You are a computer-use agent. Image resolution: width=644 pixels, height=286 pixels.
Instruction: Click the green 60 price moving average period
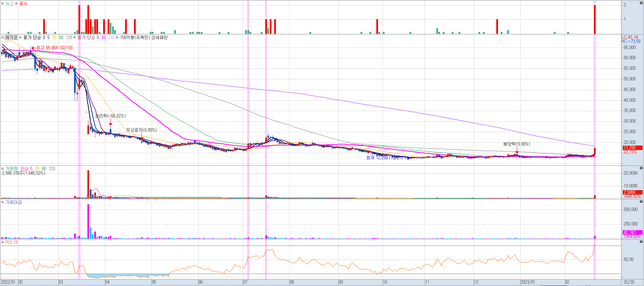click(61, 37)
